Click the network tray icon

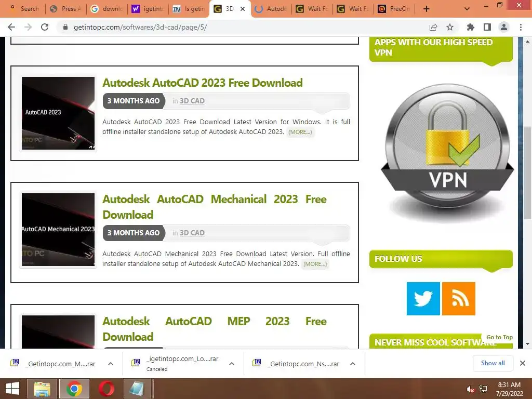click(483, 389)
